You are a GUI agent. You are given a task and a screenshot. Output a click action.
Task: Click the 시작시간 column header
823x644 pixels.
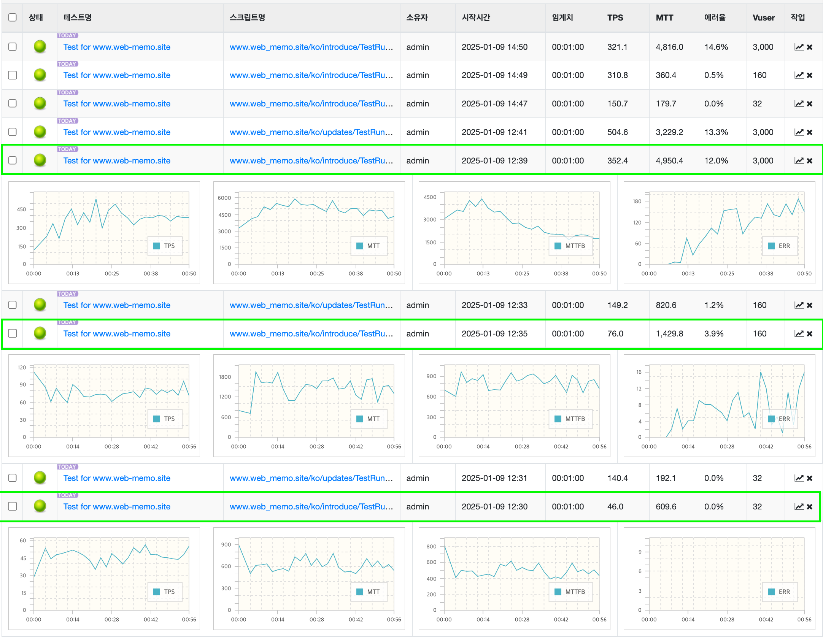pyautogui.click(x=476, y=17)
